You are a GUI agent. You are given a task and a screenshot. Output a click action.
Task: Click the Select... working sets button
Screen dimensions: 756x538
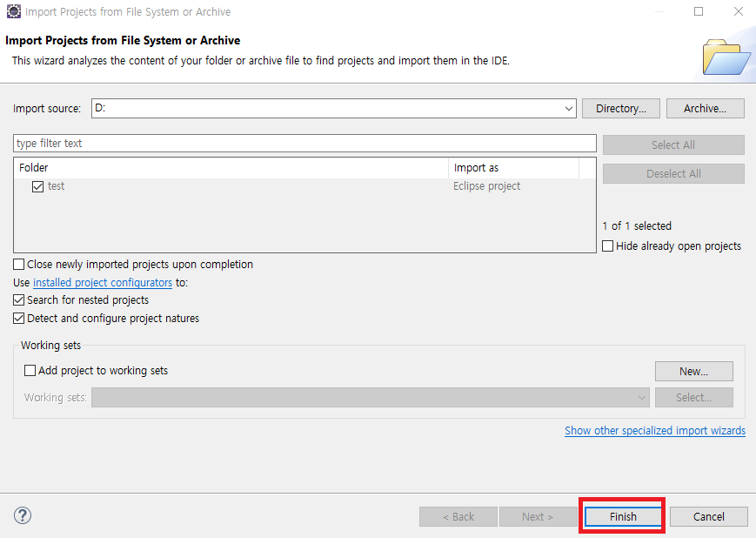(x=694, y=398)
